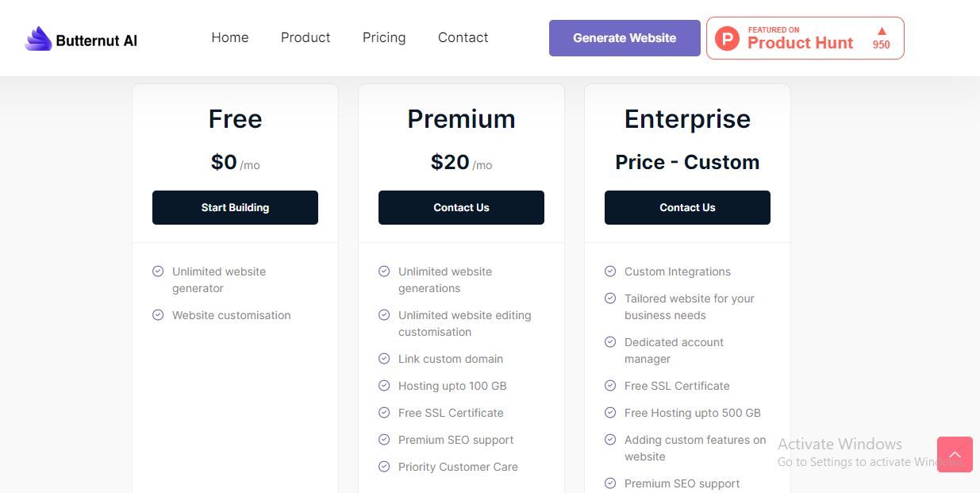Click the upvote triangle on Product Hunt badge

881,33
